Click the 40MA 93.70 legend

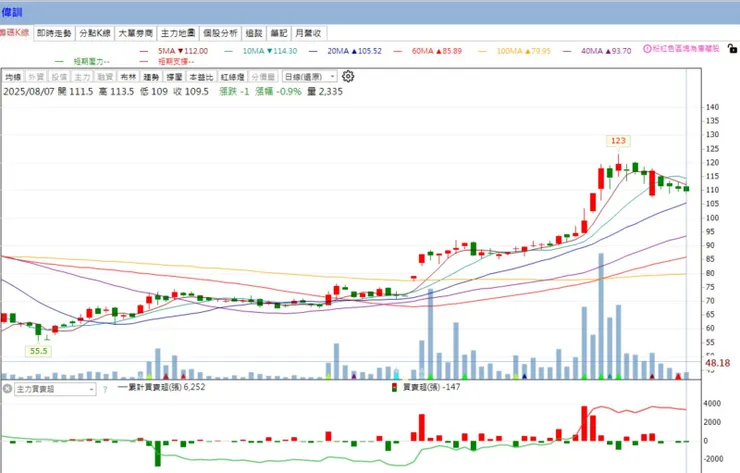(x=597, y=51)
